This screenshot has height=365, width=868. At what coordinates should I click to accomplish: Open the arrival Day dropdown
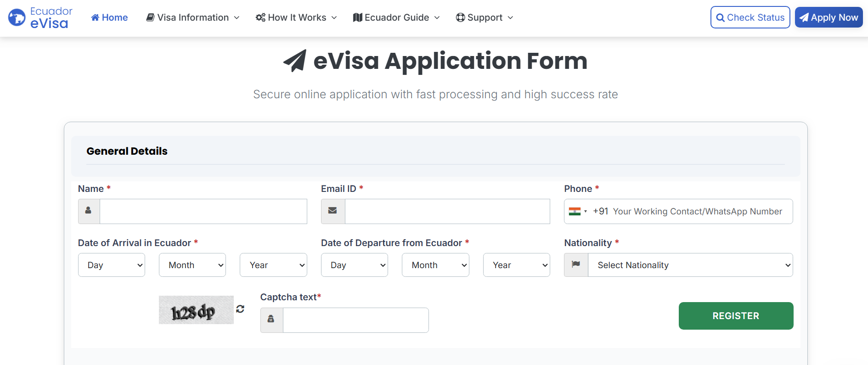(112, 265)
